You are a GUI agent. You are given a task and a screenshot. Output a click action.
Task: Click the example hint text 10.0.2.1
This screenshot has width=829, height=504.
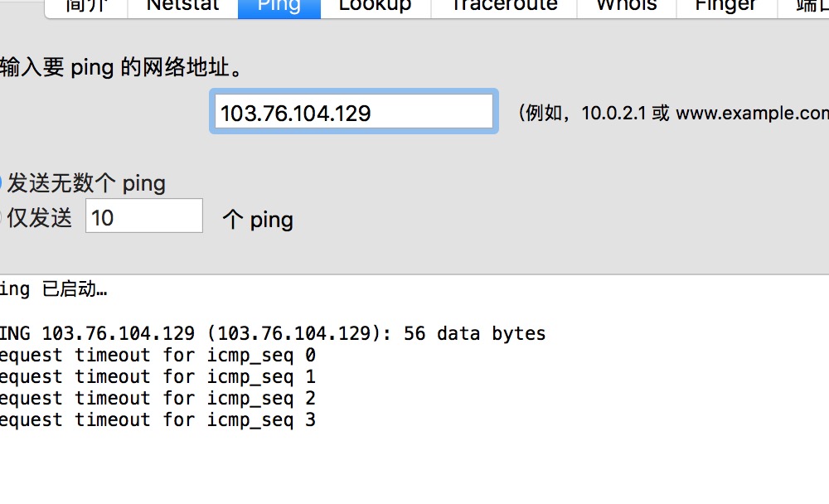coord(614,114)
